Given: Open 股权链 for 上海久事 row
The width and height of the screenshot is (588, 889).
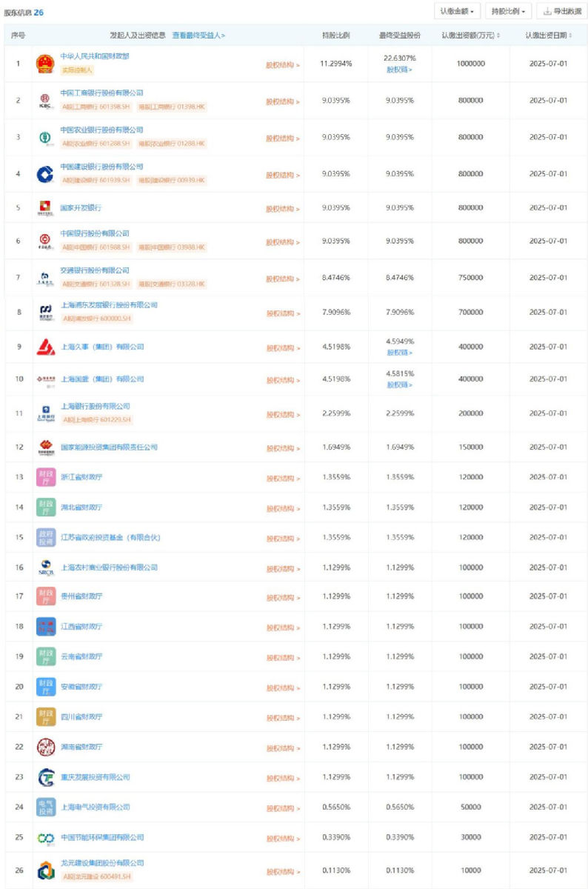Looking at the screenshot, I should (399, 353).
